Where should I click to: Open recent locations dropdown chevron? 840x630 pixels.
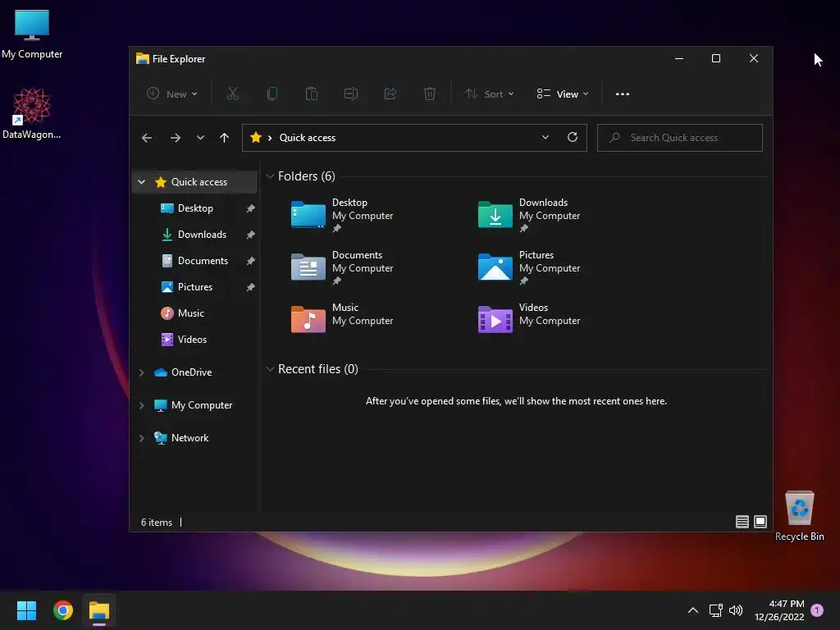click(200, 138)
